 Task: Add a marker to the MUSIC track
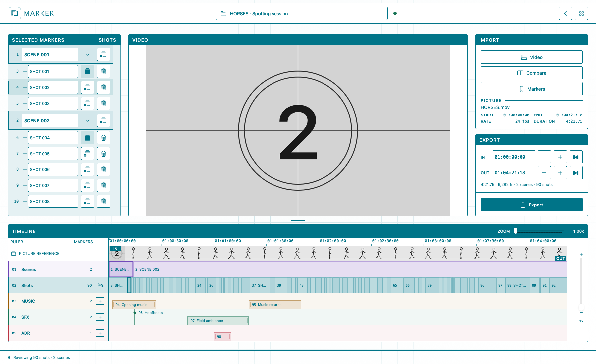(x=100, y=301)
